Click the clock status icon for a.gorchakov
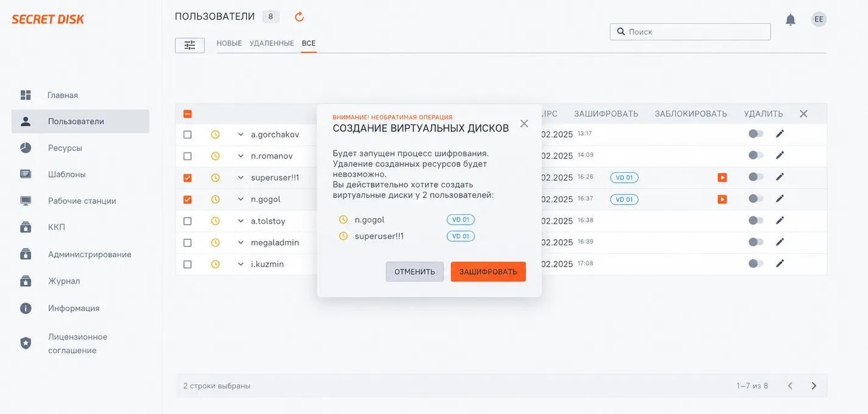Screen dimensions: 868x414 pyautogui.click(x=215, y=134)
